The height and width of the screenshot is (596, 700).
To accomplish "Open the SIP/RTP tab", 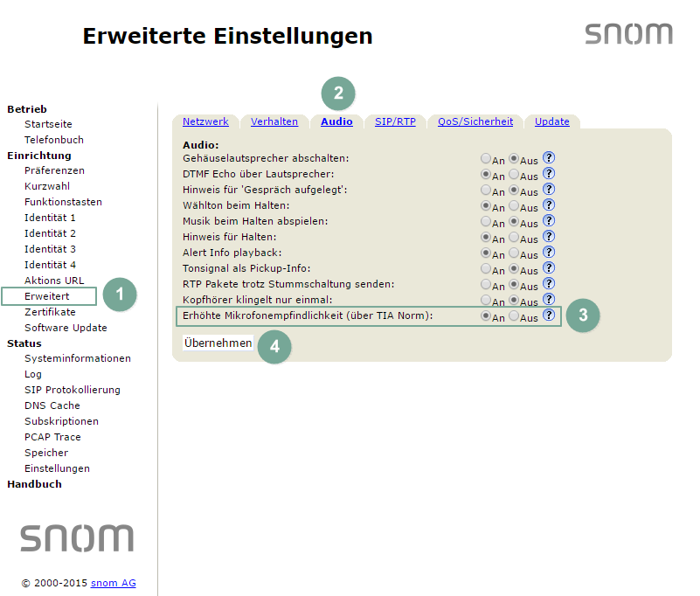I will [395, 121].
